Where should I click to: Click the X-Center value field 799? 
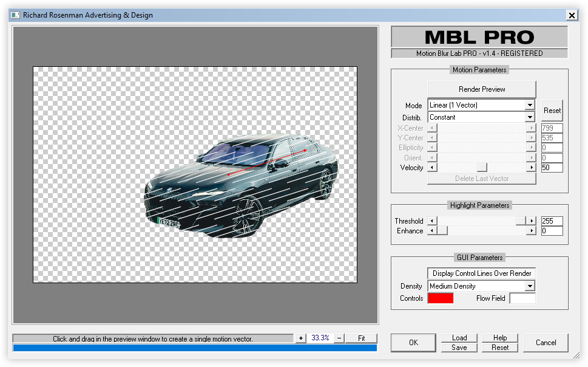click(552, 128)
